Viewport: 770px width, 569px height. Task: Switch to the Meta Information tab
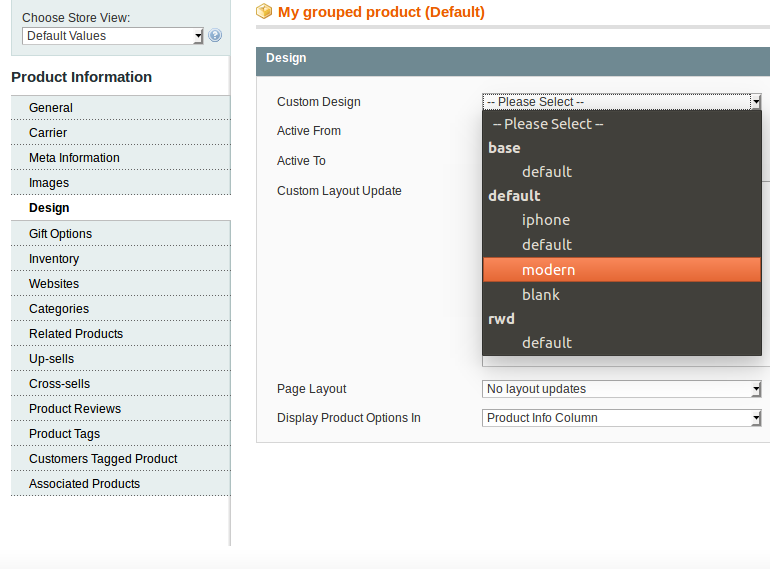tap(74, 158)
